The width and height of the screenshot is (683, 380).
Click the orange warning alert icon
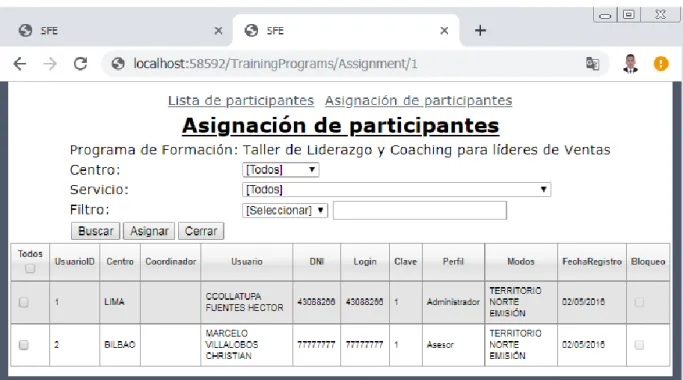661,64
